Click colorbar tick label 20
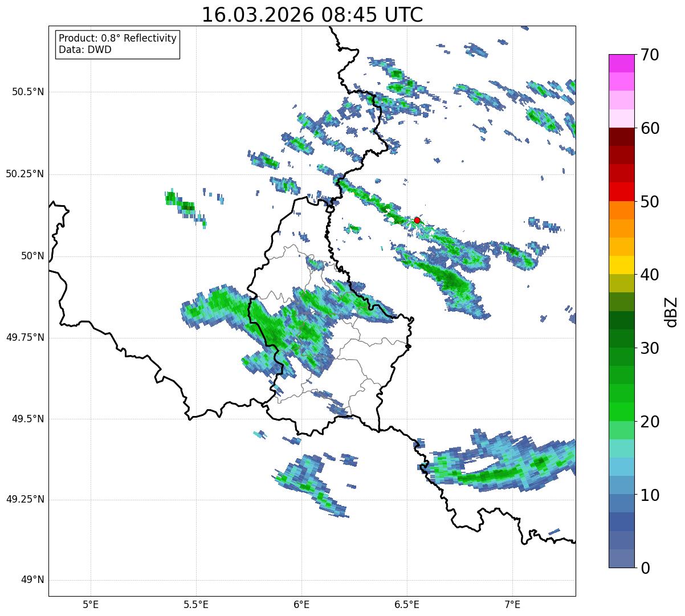This screenshot has height=616, width=685. point(650,422)
